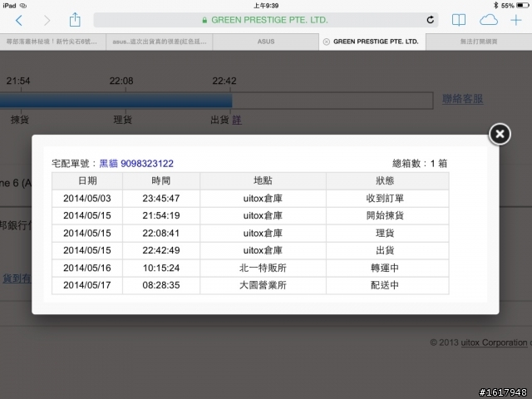
Task: Switch to the ASUS tab
Action: (x=266, y=42)
